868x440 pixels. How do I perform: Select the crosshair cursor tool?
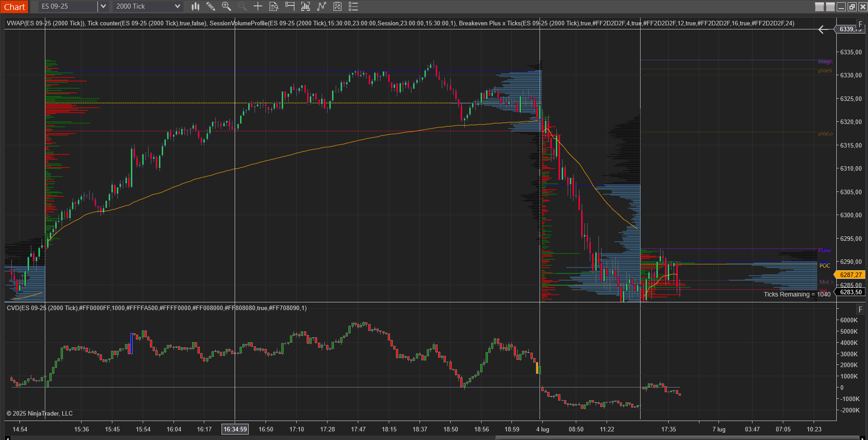tap(258, 6)
